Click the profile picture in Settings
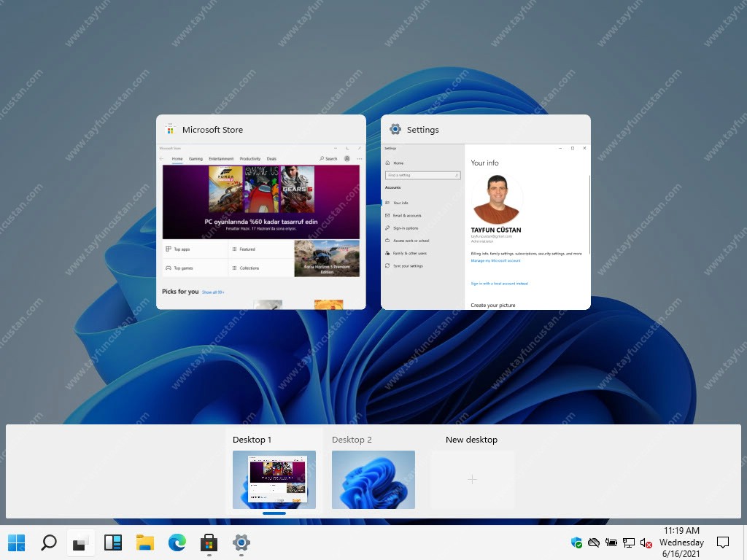Image resolution: width=747 pixels, height=560 pixels. coord(497,199)
